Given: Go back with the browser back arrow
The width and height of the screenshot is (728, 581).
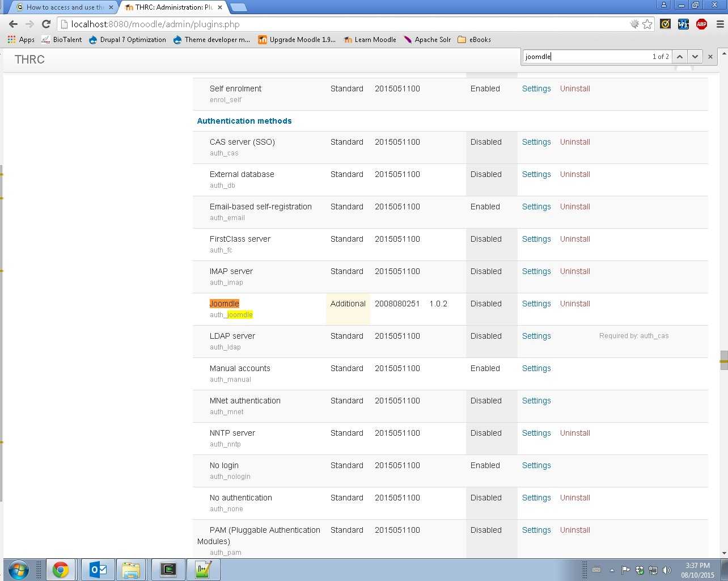Looking at the screenshot, I should (x=14, y=24).
